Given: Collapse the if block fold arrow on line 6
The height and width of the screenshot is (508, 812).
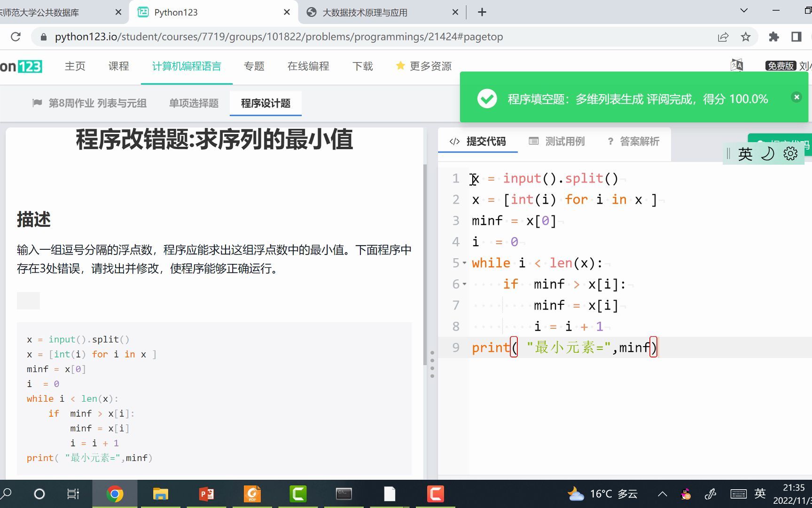Looking at the screenshot, I should (464, 285).
